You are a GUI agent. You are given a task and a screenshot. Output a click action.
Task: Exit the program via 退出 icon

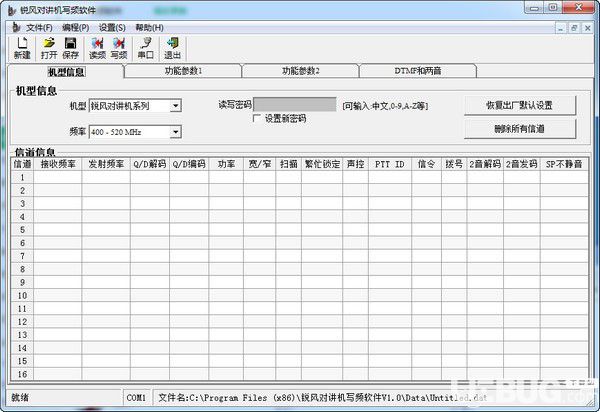click(x=172, y=49)
